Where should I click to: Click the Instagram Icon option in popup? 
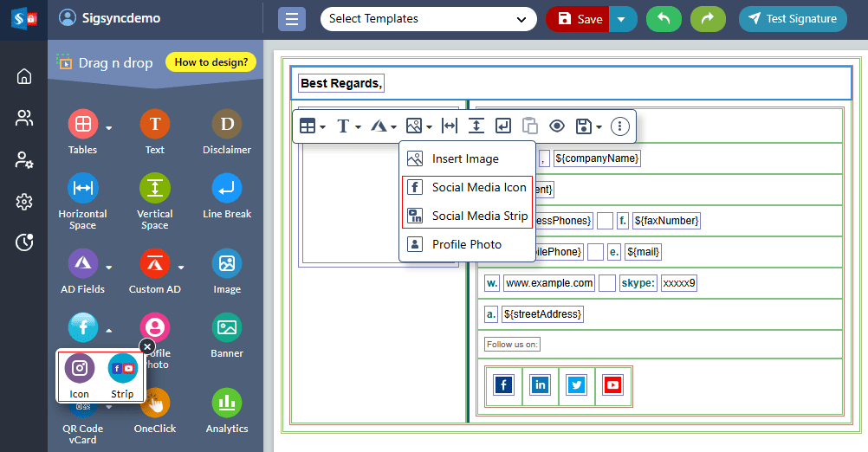point(80,369)
